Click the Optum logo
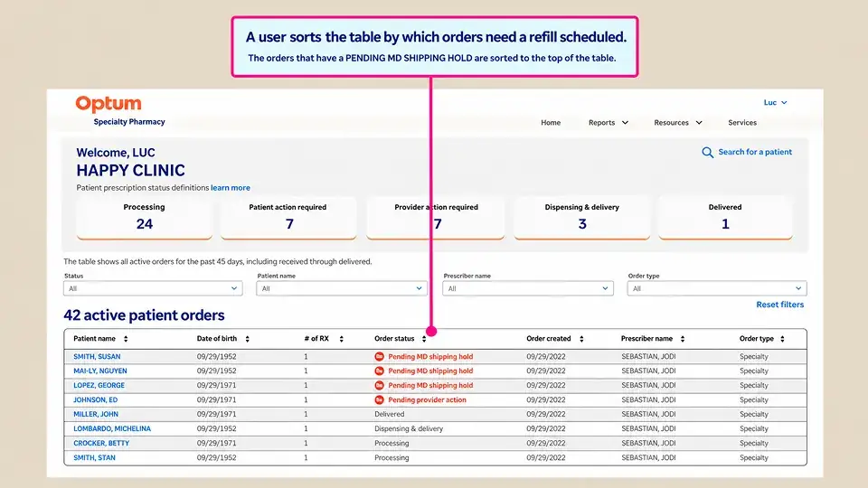868x488 pixels. pyautogui.click(x=108, y=104)
